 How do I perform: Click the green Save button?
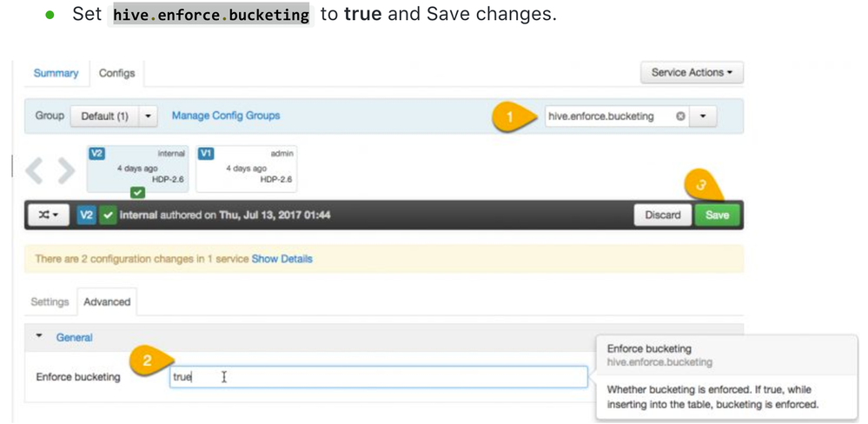(x=717, y=215)
